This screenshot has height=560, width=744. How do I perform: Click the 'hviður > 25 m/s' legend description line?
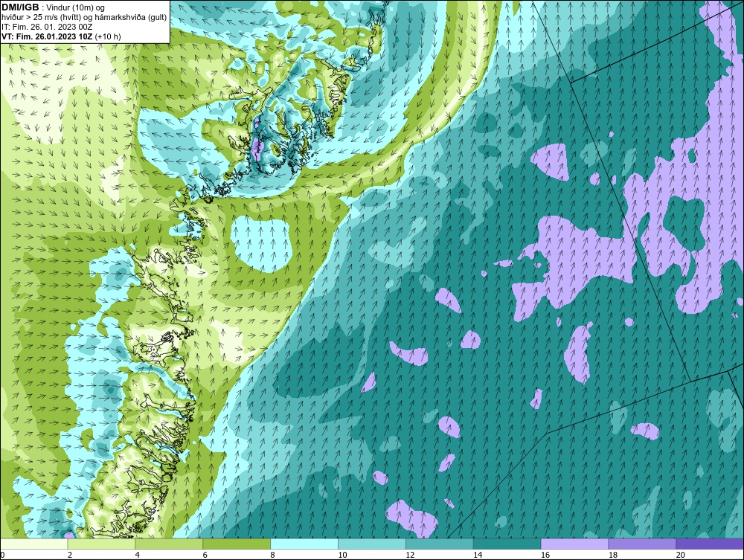point(84,18)
